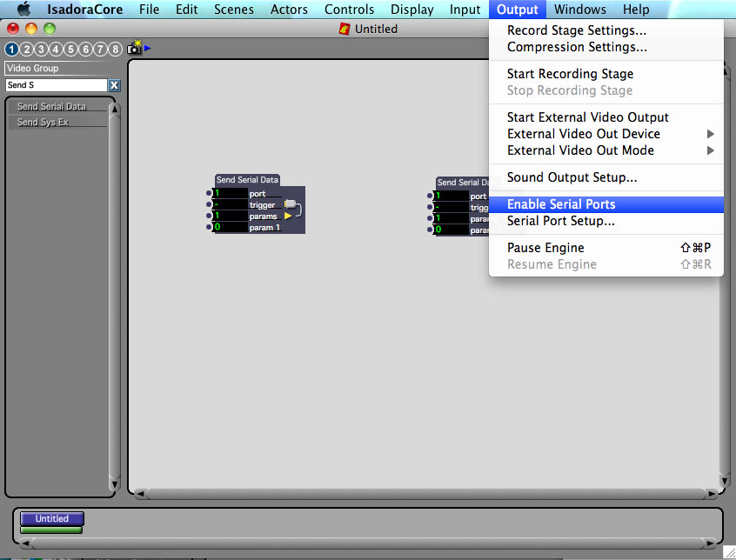Open Serial Port Setup from the menu
This screenshot has width=736, height=560.
click(561, 221)
